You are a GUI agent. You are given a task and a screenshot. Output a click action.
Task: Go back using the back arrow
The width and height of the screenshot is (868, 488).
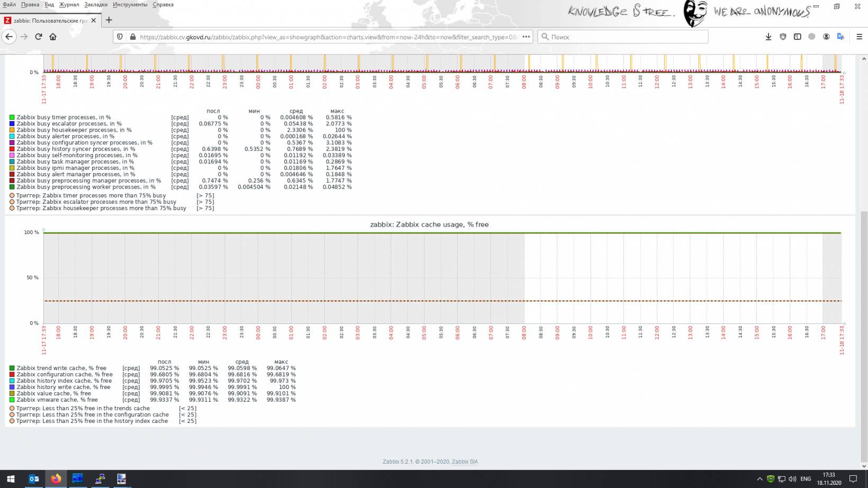pyautogui.click(x=9, y=37)
